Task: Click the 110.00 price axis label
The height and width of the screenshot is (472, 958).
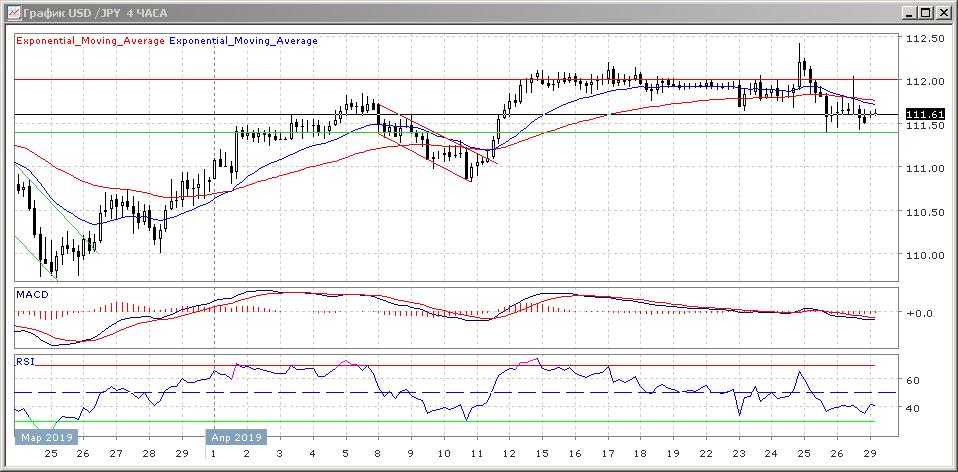Action: tap(924, 255)
